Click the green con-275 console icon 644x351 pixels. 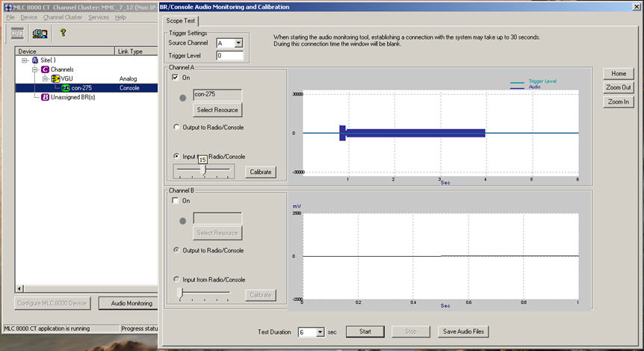pyautogui.click(x=66, y=88)
